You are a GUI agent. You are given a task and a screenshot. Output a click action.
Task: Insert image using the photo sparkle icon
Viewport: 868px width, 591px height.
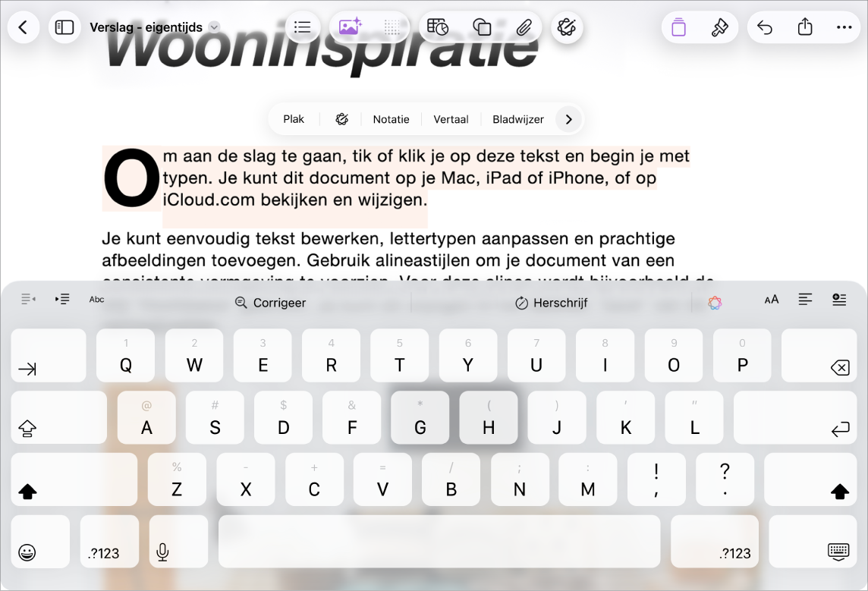[x=351, y=27]
